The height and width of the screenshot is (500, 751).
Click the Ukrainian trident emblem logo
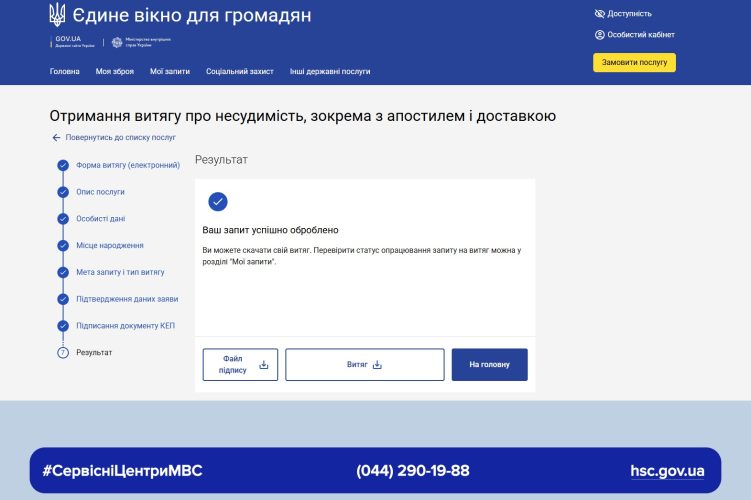57,15
